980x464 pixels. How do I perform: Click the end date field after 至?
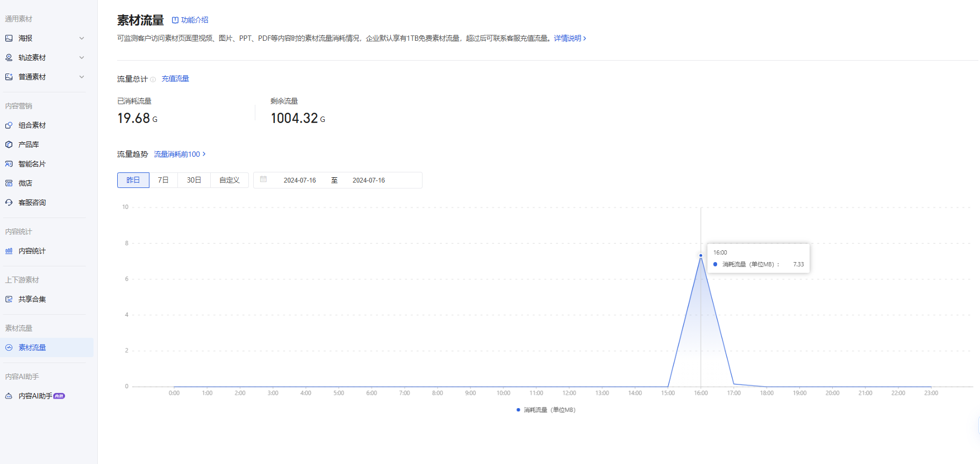point(369,180)
